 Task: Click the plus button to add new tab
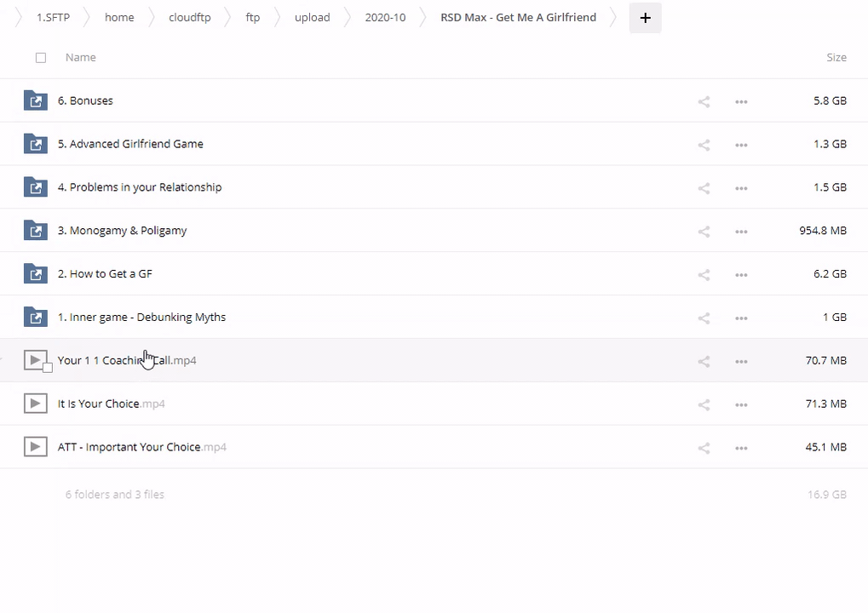pos(645,18)
